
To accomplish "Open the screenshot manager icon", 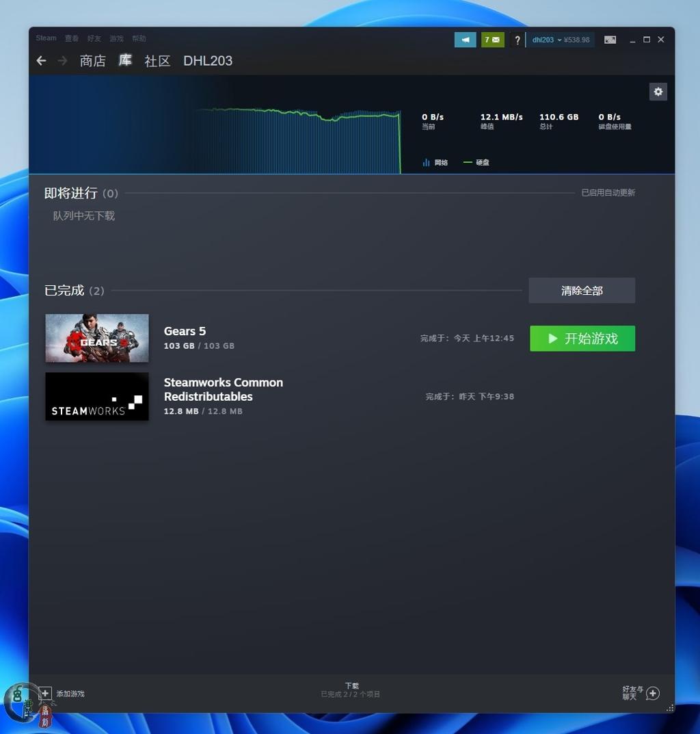I will (x=610, y=40).
